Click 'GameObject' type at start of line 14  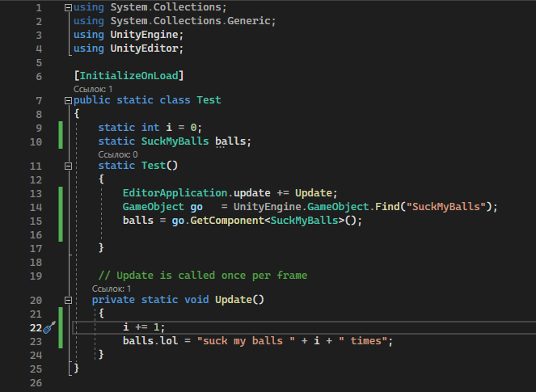[154, 206]
